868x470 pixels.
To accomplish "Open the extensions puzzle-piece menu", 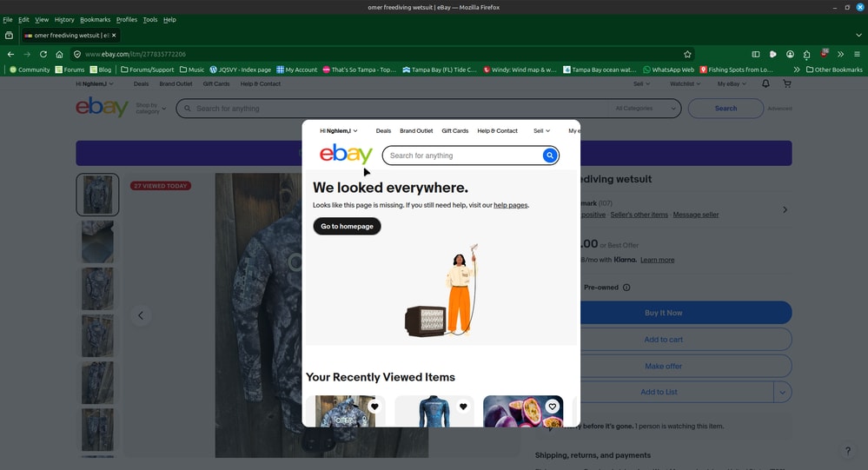I will (806, 54).
